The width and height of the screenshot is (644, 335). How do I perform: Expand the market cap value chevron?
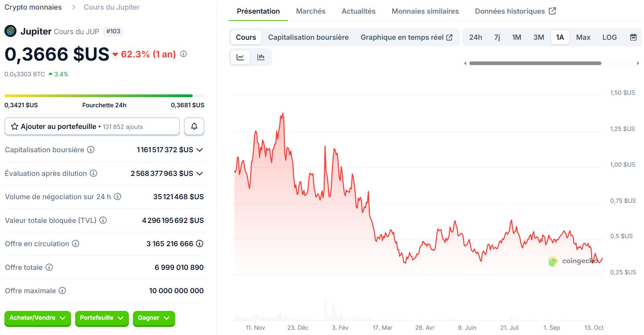tap(200, 150)
